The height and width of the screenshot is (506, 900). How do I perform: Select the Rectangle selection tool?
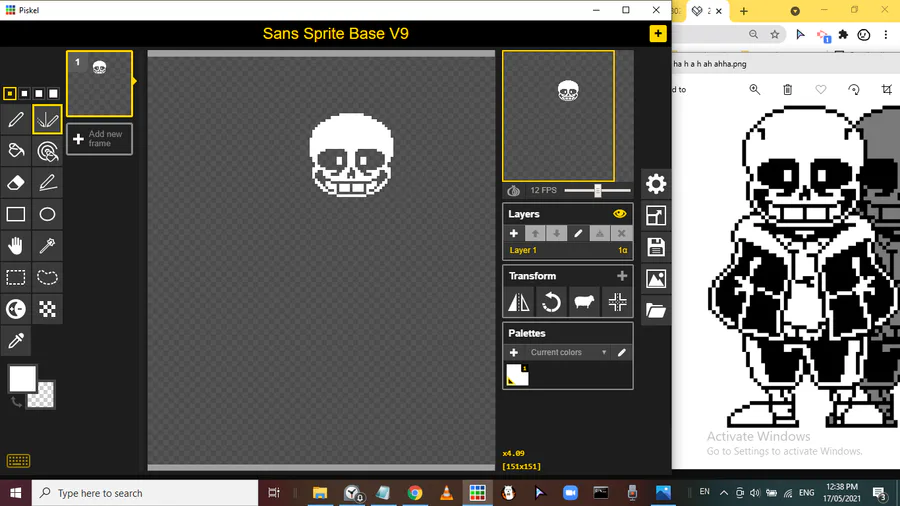(x=16, y=277)
